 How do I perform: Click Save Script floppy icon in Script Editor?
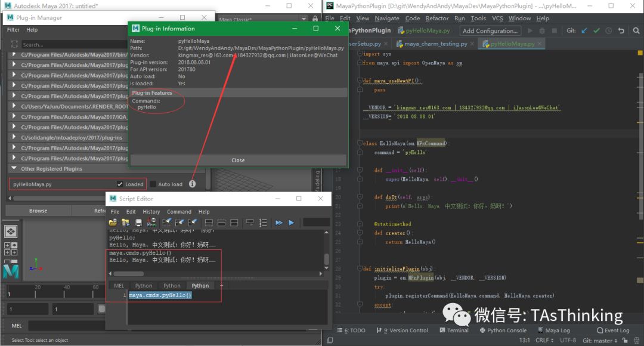pyautogui.click(x=138, y=223)
